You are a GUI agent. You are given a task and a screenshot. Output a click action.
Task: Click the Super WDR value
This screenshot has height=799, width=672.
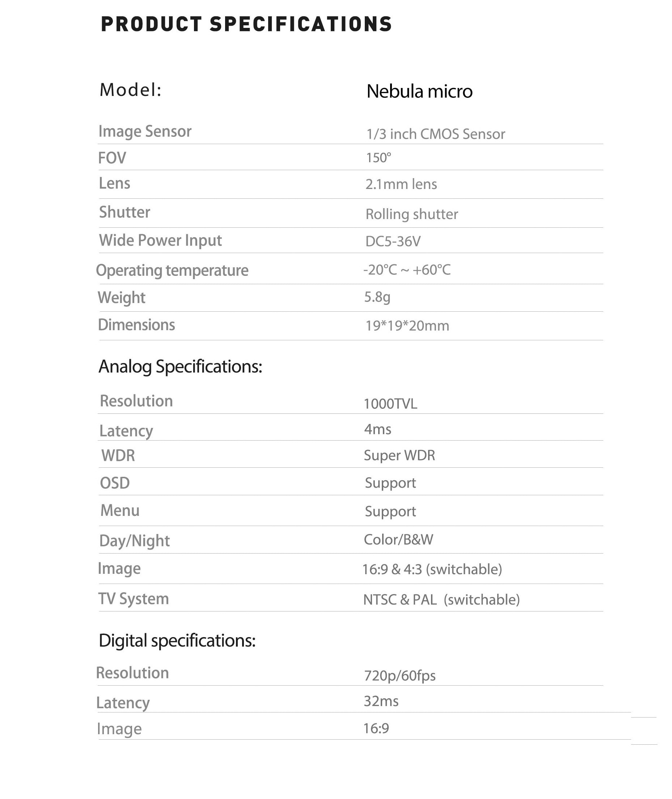pyautogui.click(x=399, y=455)
